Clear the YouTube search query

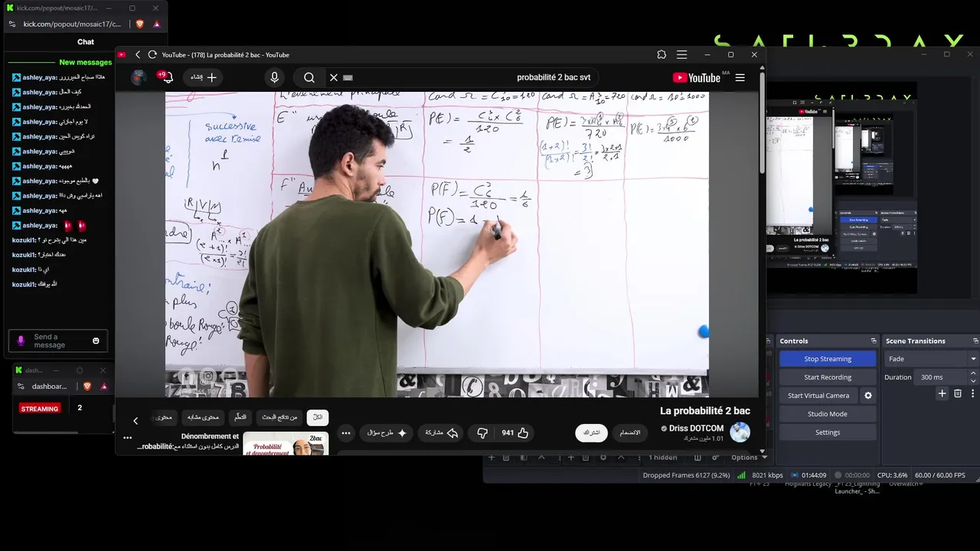[334, 77]
